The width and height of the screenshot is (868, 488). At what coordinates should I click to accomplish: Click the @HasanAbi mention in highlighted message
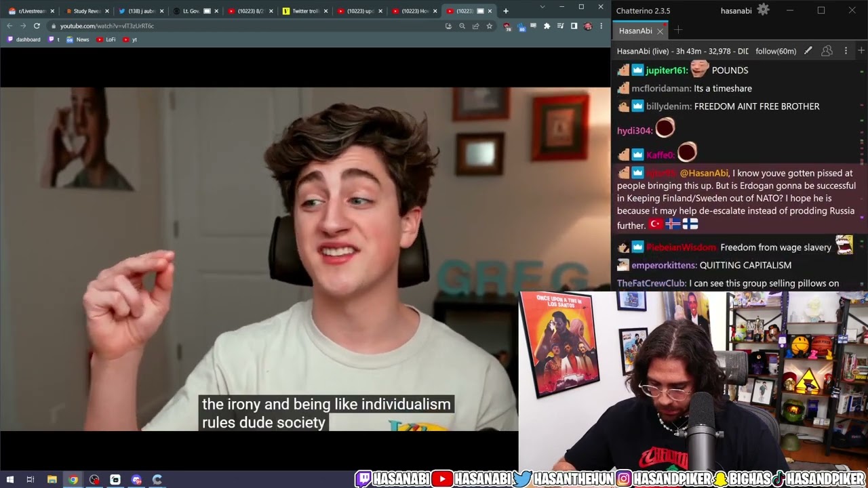(x=703, y=173)
